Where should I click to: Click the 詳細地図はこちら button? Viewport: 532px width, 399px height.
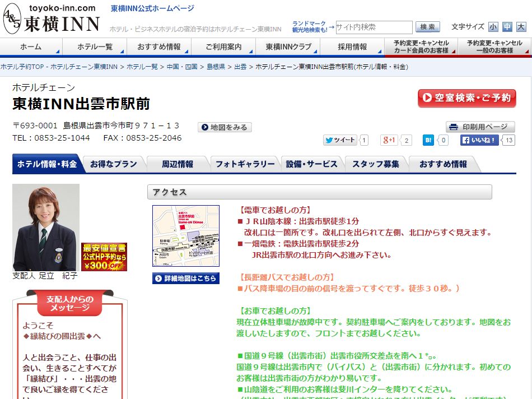coord(186,279)
